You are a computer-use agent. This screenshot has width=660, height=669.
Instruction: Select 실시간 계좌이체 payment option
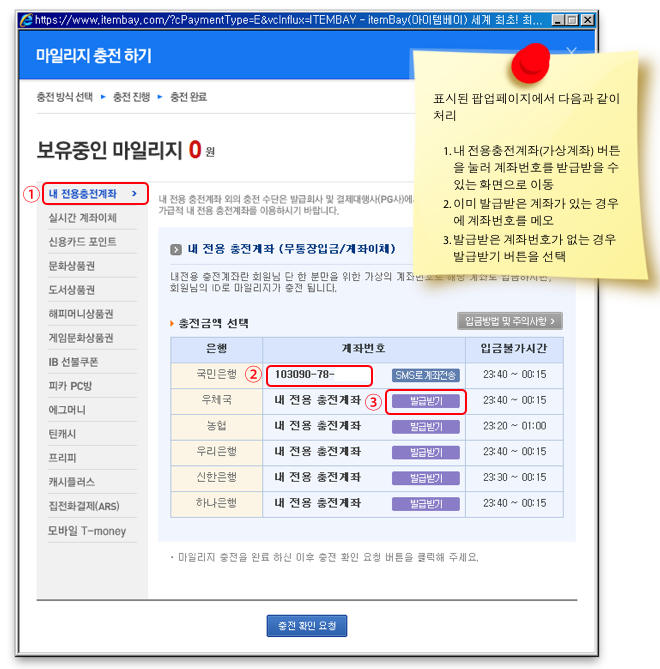tap(82, 218)
